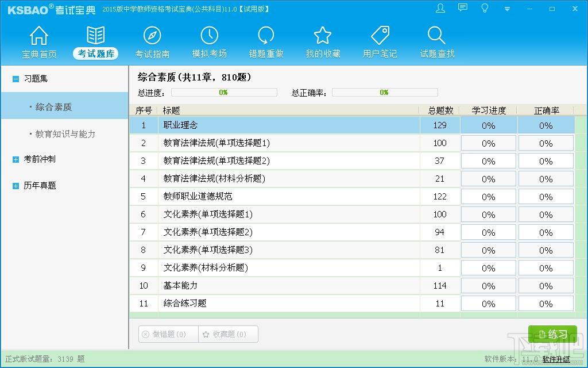588x368 pixels.
Task: Open 错题重做 to redo wrong questions
Action: (x=265, y=40)
